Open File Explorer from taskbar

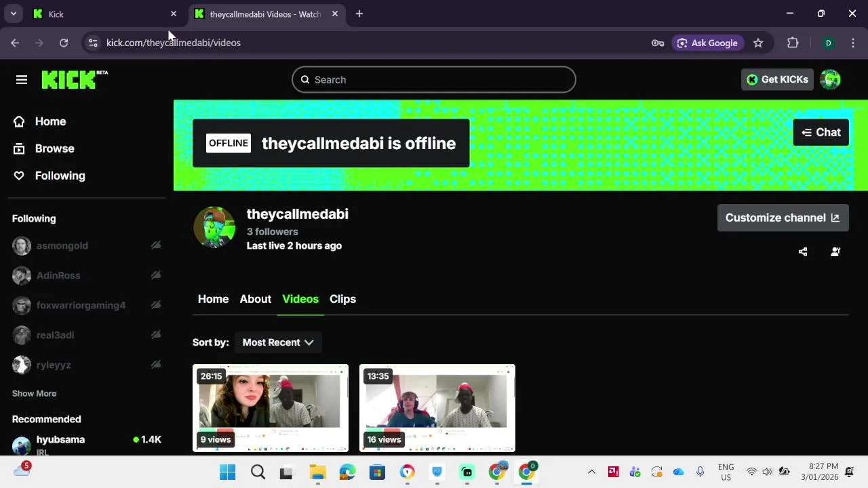pos(317,472)
